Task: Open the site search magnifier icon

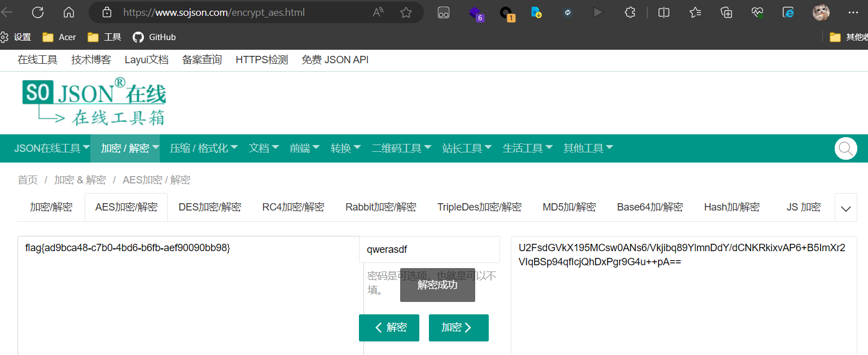Action: click(x=845, y=148)
